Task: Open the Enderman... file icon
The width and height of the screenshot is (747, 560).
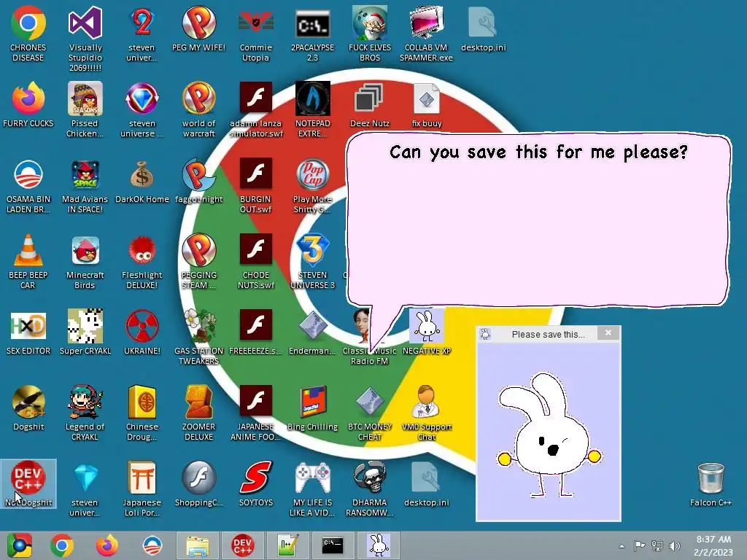Action: 312,326
